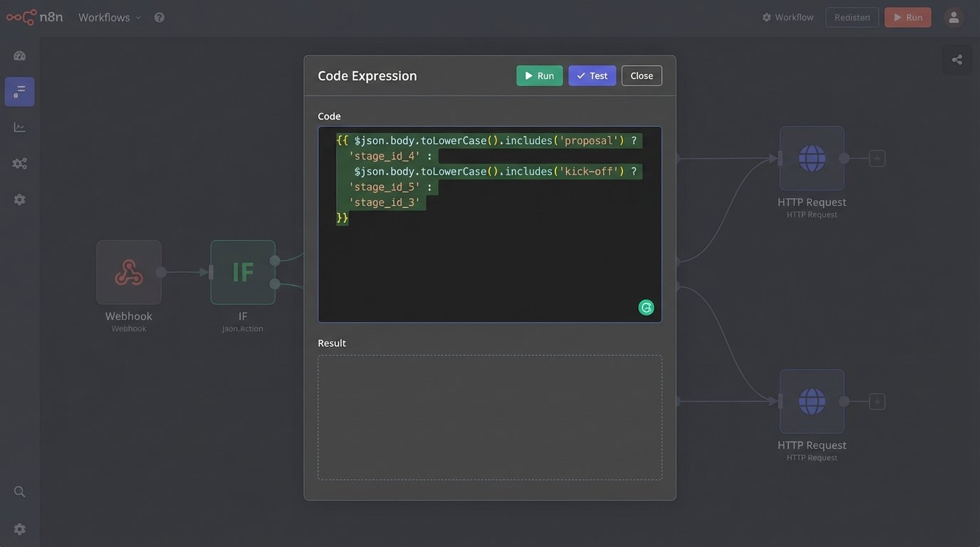Add node after the top HTTP Request
Image resolution: width=980 pixels, height=547 pixels.
[877, 158]
